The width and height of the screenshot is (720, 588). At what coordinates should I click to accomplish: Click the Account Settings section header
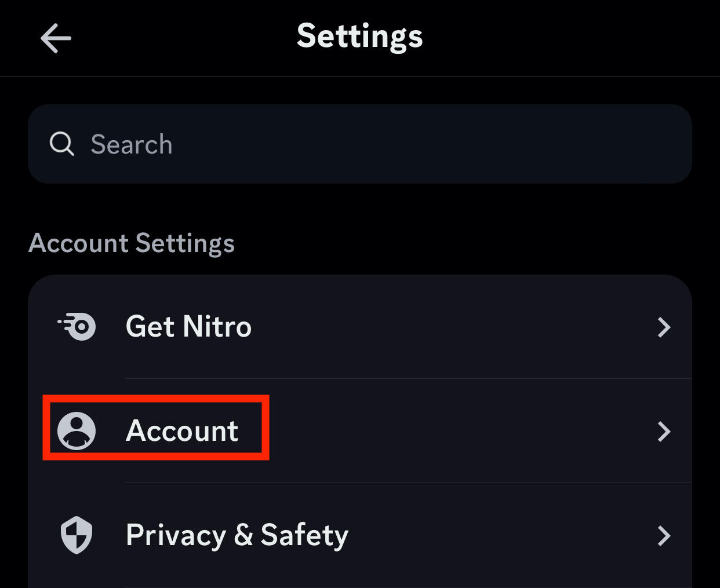132,243
